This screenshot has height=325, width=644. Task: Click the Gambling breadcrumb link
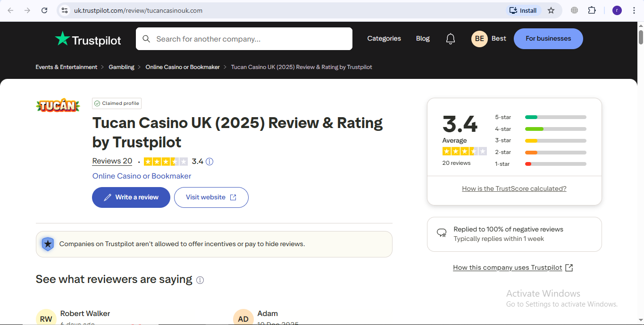click(121, 67)
